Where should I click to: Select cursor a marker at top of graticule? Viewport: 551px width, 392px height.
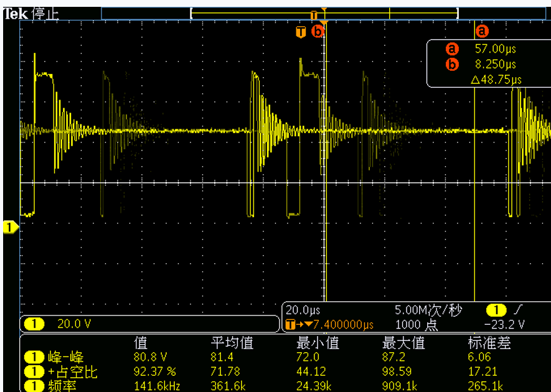click(482, 31)
